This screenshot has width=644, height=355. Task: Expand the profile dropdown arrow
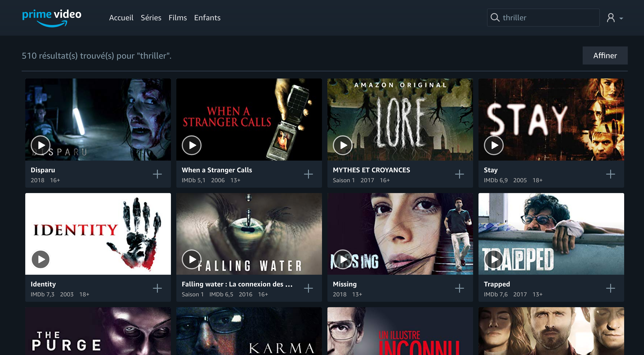tap(621, 18)
